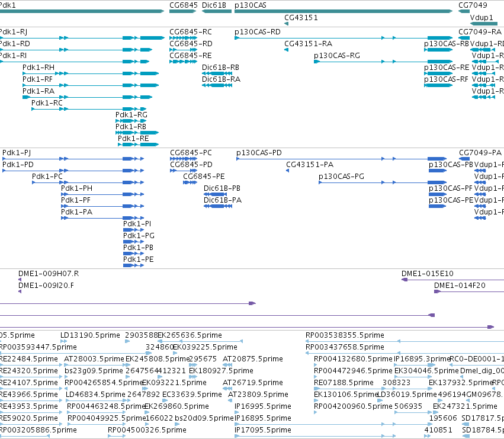Select EST label RP004132680.5prime
Viewport: 504px width, 439px height.
[353, 359]
